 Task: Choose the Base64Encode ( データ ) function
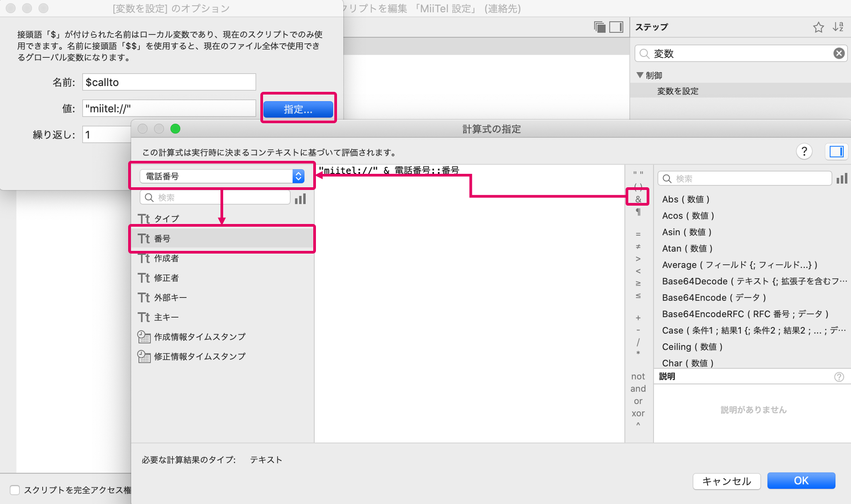pos(714,298)
